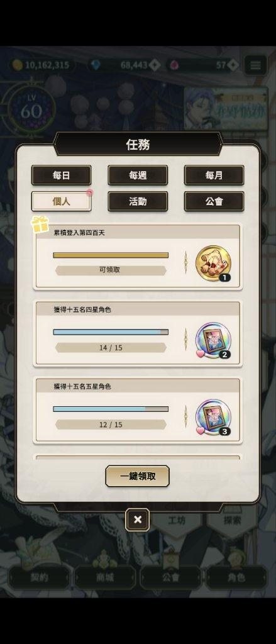Image resolution: width=276 pixels, height=644 pixels.
Task: Claim the 可領取 login reward
Action: pos(111,270)
